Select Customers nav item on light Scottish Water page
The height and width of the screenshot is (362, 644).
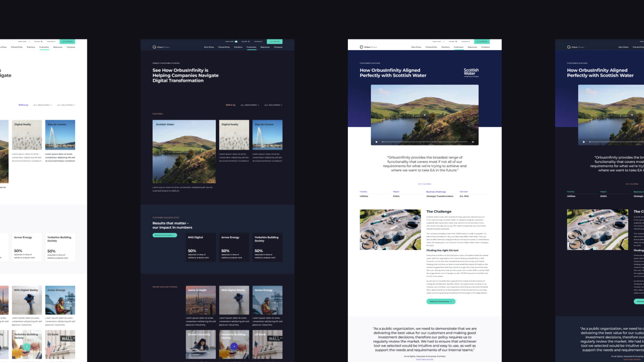(x=459, y=47)
